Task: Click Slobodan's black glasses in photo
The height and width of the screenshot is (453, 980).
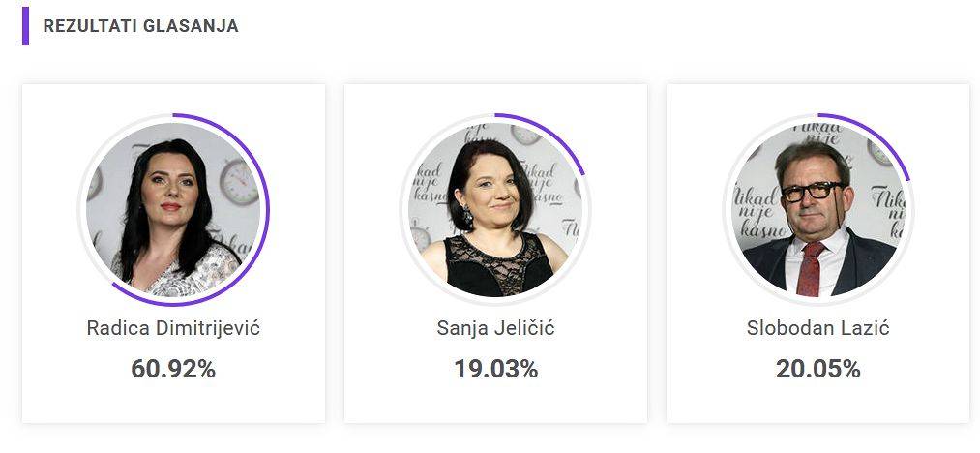Action: pyautogui.click(x=812, y=191)
